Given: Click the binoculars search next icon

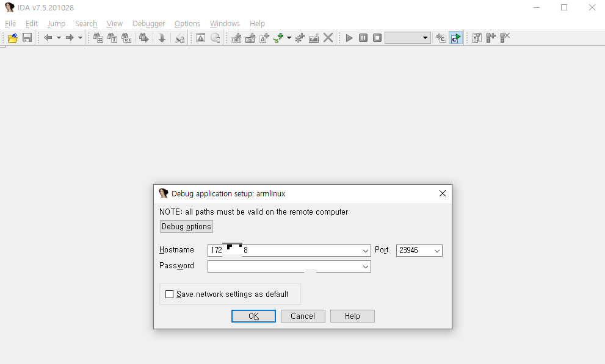Looking at the screenshot, I should 144,38.
